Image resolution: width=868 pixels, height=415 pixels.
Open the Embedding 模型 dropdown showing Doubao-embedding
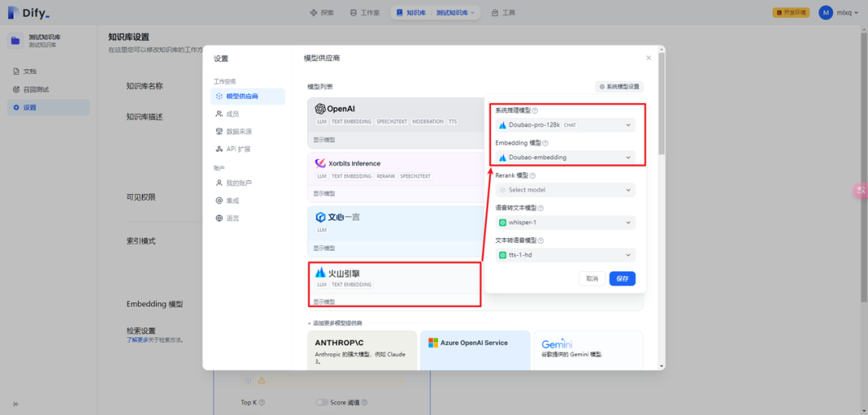click(x=565, y=158)
